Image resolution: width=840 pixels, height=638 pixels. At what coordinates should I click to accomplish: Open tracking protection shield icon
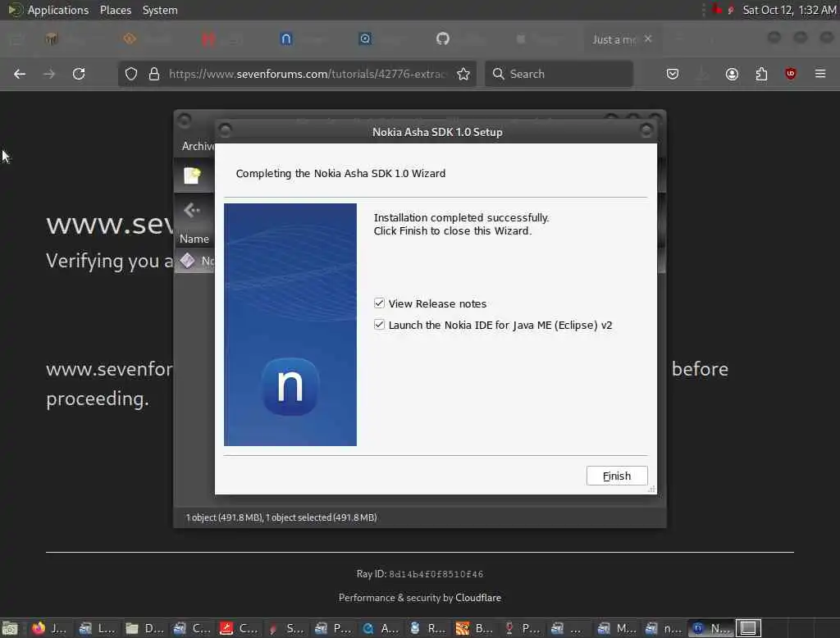[x=131, y=74]
